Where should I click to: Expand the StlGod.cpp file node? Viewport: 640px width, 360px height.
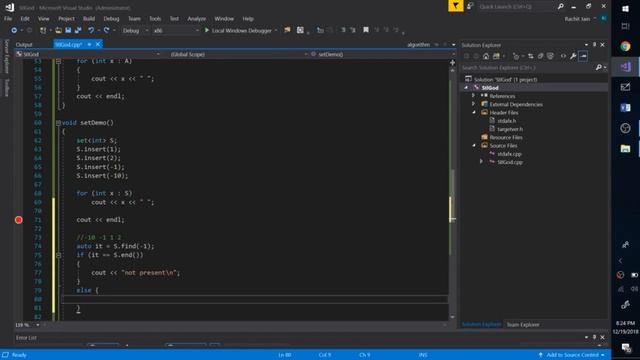coord(481,162)
